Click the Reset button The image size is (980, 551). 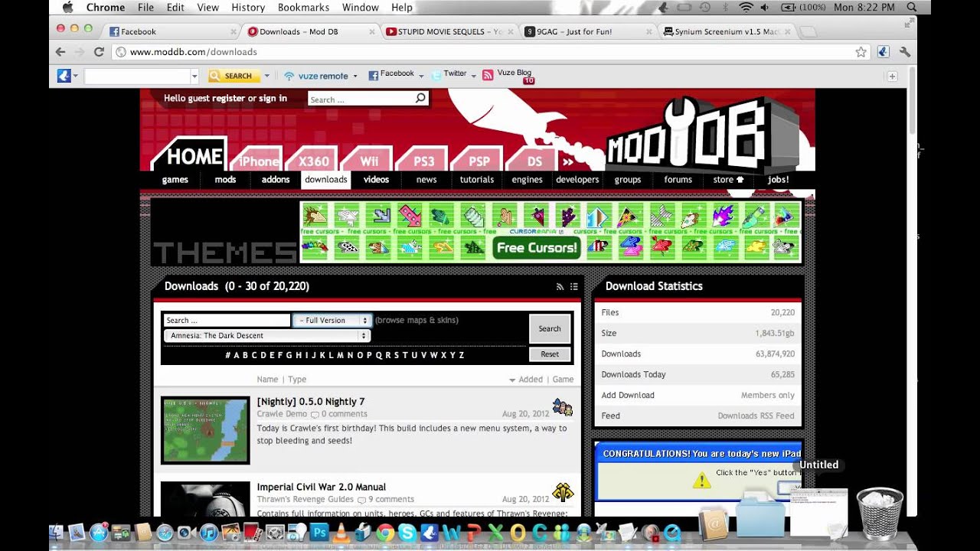550,354
